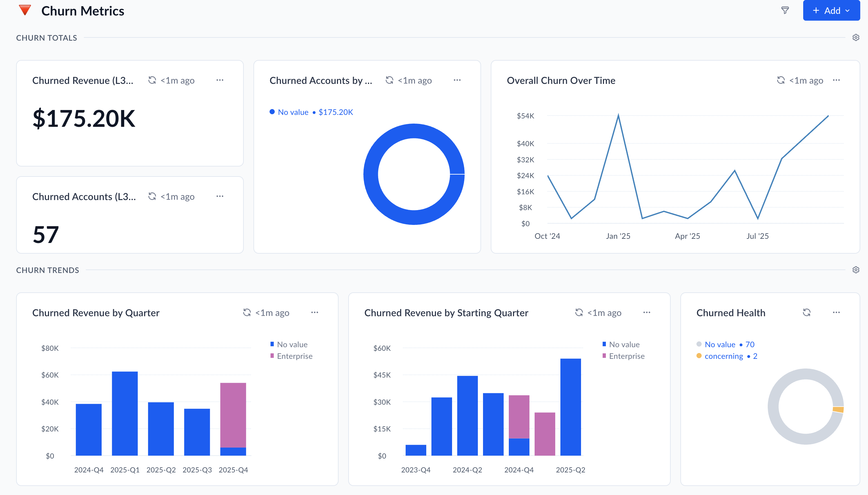Open Churn Totals section settings gear
Screen dimensions: 868x495
click(855, 37)
